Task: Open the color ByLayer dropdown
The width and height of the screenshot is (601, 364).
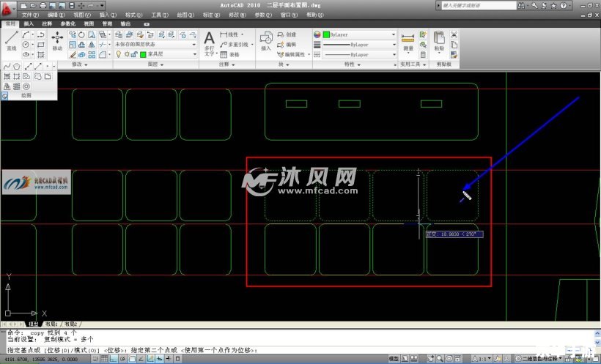Action: (x=360, y=34)
